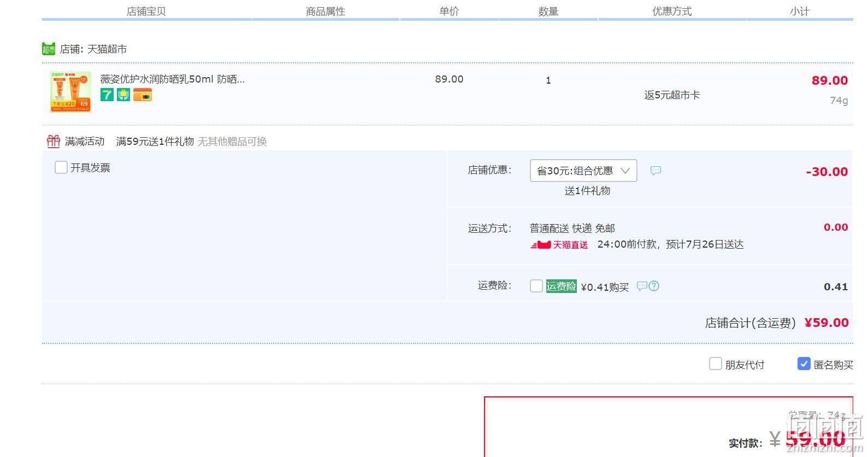Viewport: 868px width, 457px height.
Task: Click the green shield service badge icon
Action: coord(123,95)
